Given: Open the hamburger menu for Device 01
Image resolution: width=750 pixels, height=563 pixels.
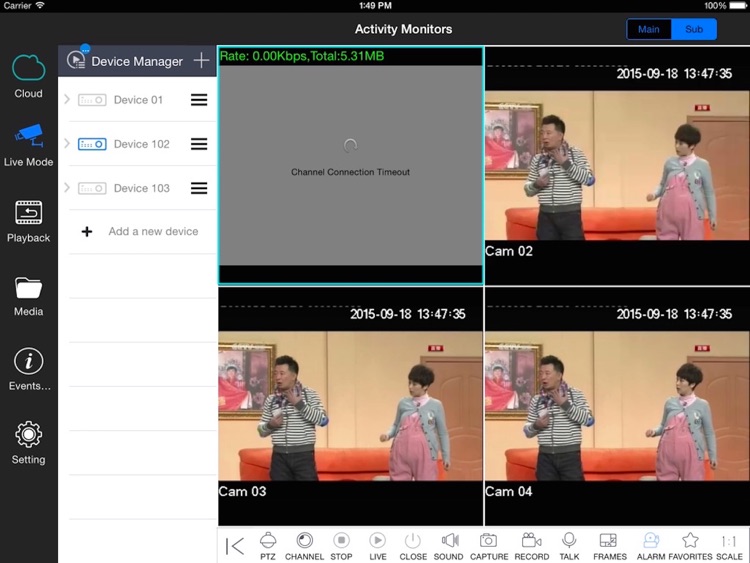Looking at the screenshot, I should point(199,99).
